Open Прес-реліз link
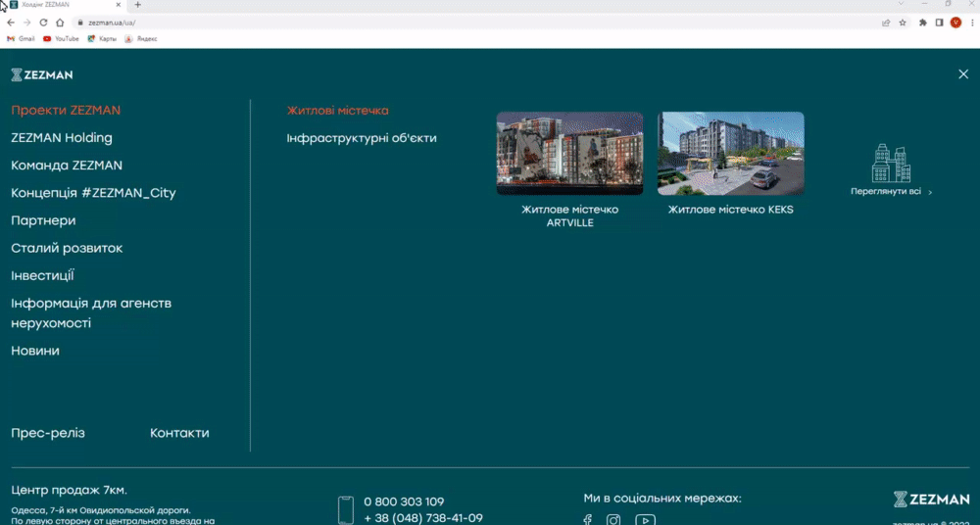The image size is (980, 525). point(47,433)
